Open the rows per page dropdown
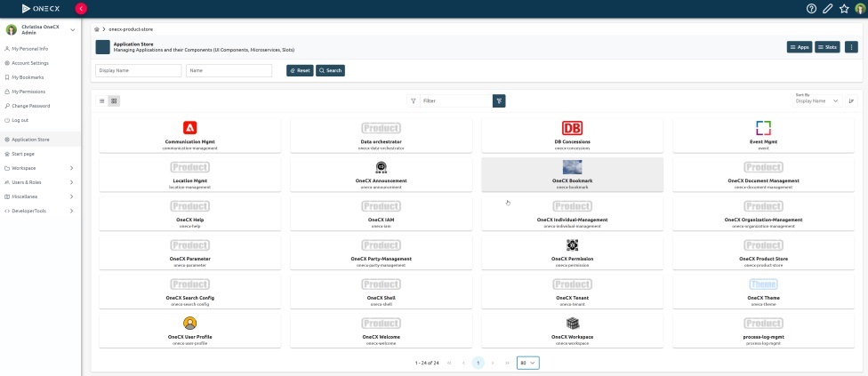 pos(528,363)
